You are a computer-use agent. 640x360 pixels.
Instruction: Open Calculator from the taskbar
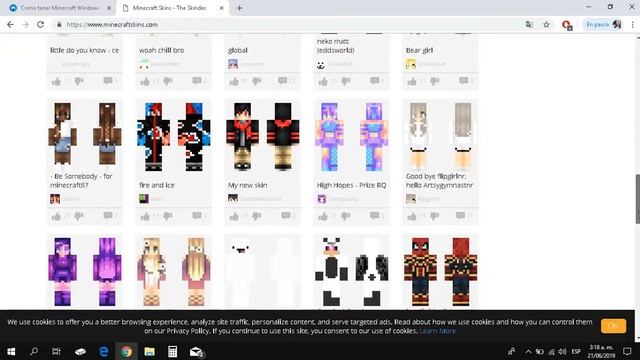[172, 351]
